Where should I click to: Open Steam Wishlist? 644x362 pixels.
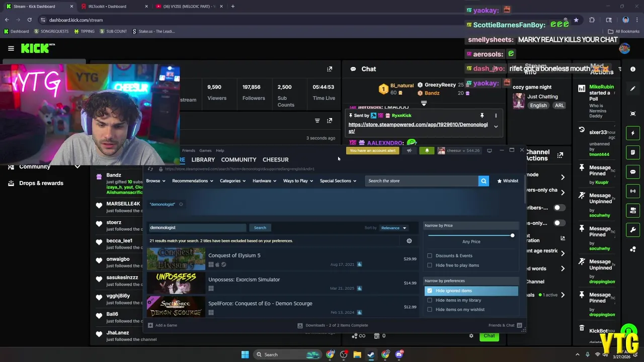click(x=508, y=181)
